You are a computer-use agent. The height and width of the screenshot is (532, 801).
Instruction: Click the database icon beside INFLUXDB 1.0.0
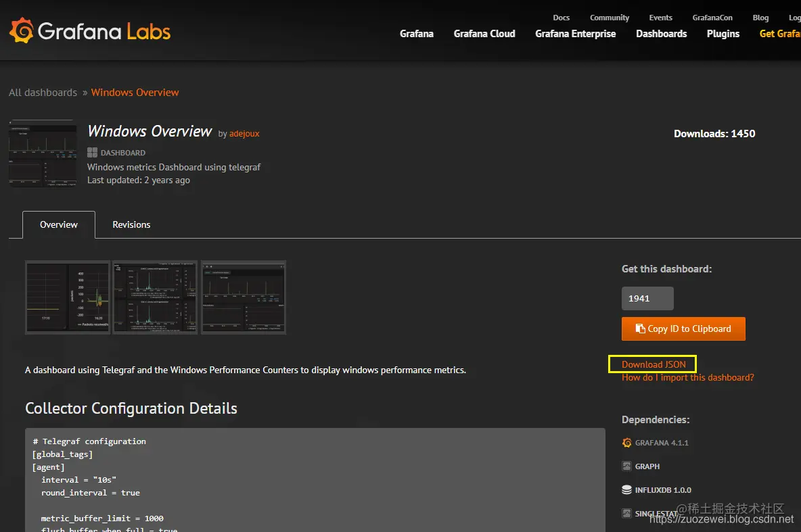[627, 489]
